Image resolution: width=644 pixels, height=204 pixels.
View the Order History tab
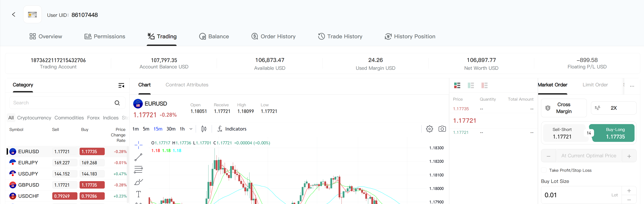tap(273, 36)
